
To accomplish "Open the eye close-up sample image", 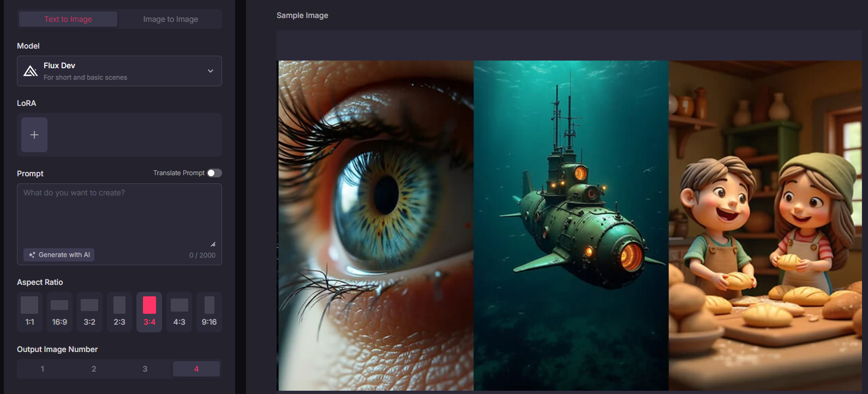I will 376,225.
